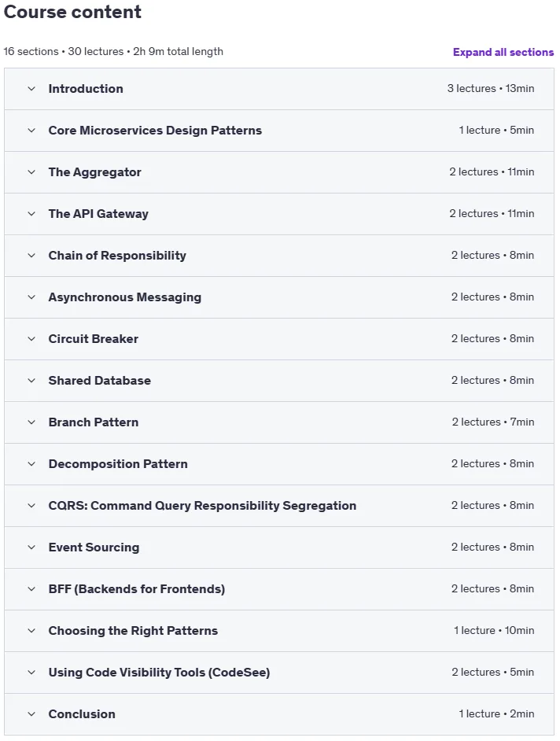The image size is (560, 741).
Task: Click chevron next to Asynchronous Messaging
Action: click(31, 297)
